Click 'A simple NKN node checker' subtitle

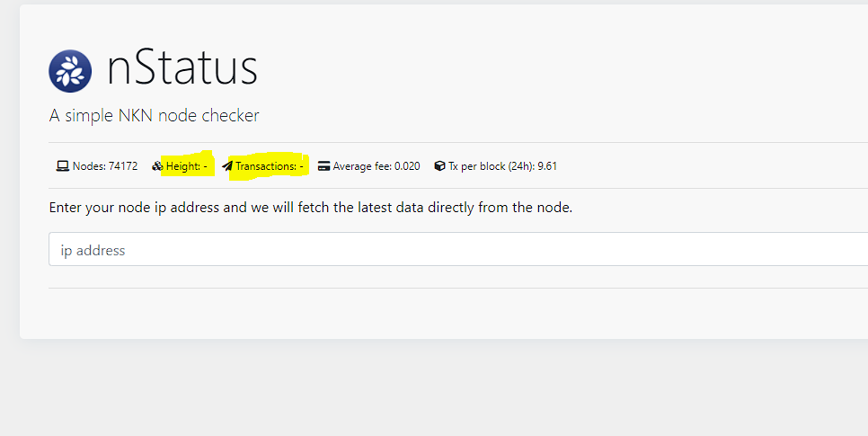tap(154, 115)
